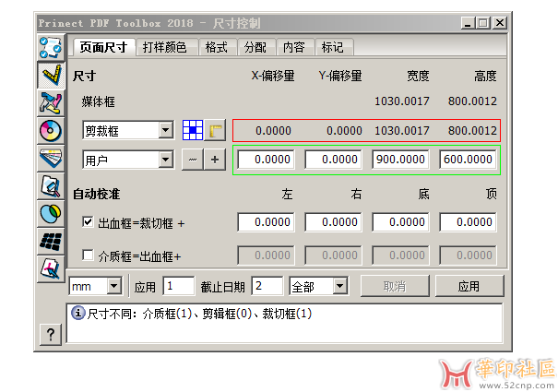Click the 自动校准 heading
Image resolution: width=558 pixels, height=392 pixels.
tap(96, 195)
